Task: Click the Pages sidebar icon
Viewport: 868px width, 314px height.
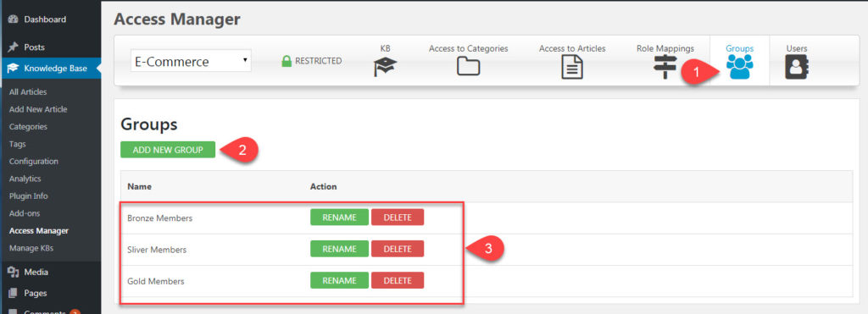Action: (14, 293)
